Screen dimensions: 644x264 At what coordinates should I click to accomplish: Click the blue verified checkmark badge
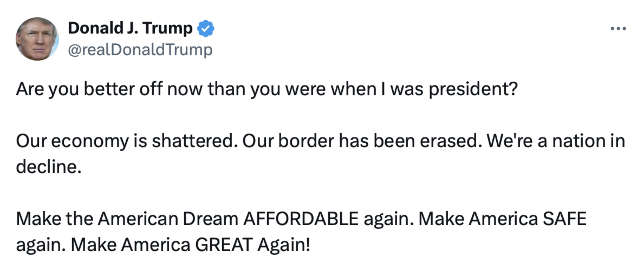[x=206, y=28]
